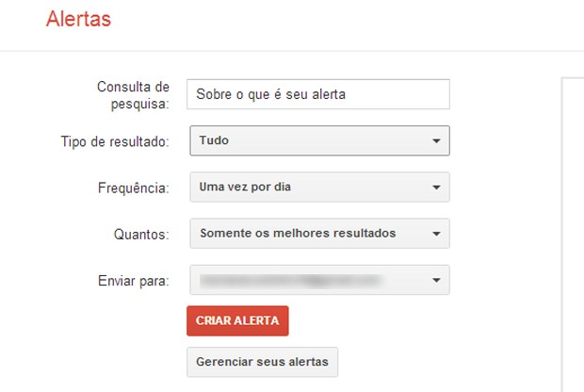The image size is (584, 392).
Task: Click the red Alertas page heading
Action: click(x=78, y=19)
